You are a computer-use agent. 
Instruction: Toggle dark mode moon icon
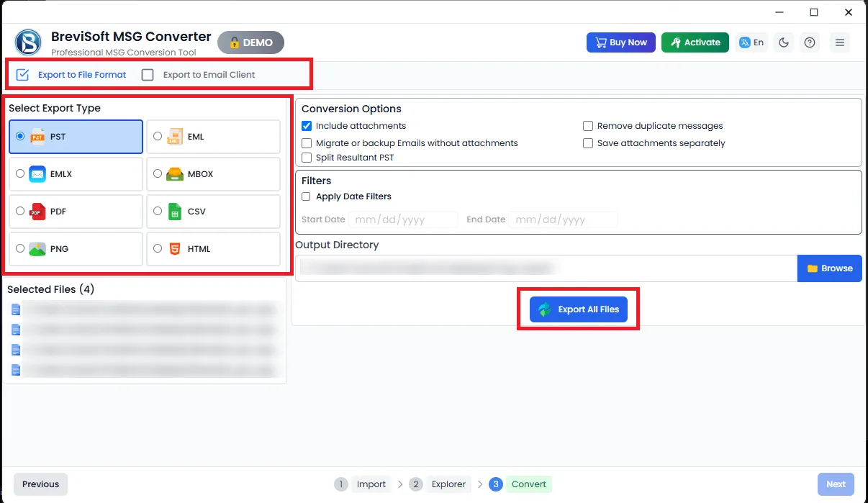click(x=784, y=42)
